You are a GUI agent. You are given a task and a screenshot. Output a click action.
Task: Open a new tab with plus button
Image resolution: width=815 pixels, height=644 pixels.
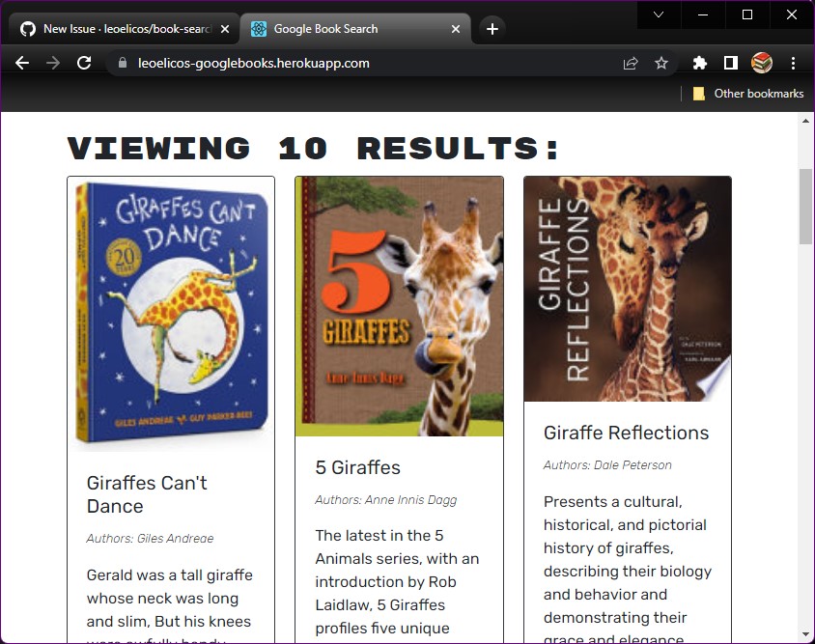point(492,29)
